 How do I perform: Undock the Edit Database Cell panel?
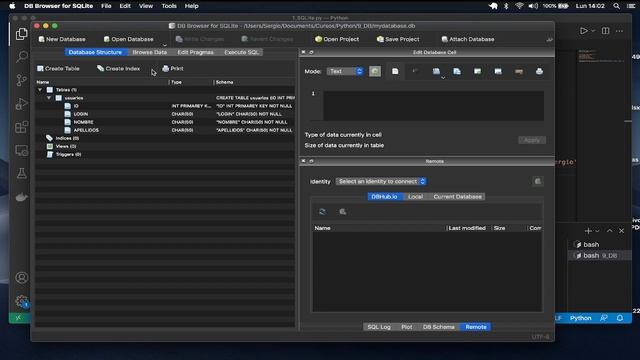tap(311, 52)
